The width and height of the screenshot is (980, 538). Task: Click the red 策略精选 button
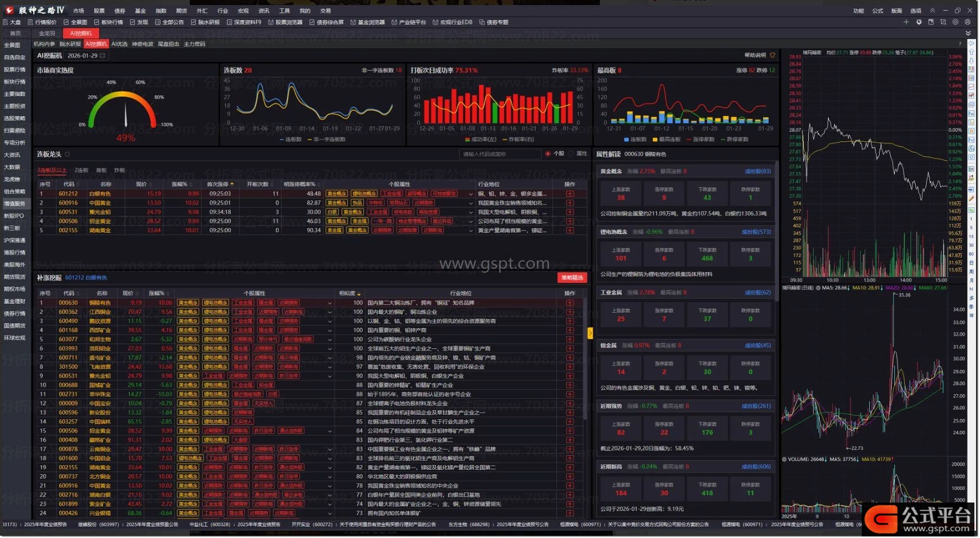point(572,278)
